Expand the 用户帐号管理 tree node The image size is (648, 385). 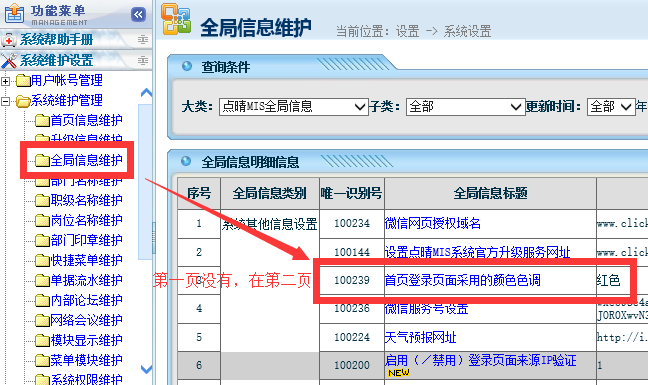pyautogui.click(x=5, y=81)
